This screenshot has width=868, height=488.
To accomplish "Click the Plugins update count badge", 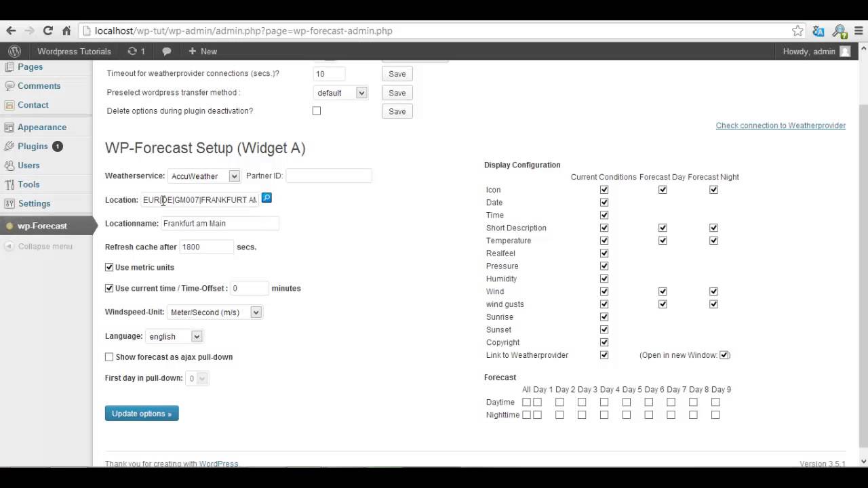I will click(x=58, y=146).
